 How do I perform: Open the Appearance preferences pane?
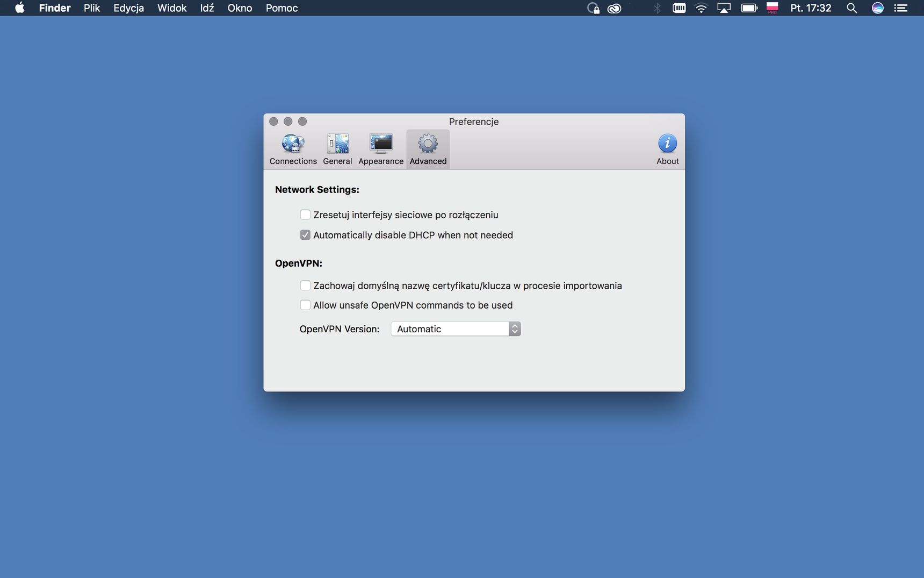381,149
